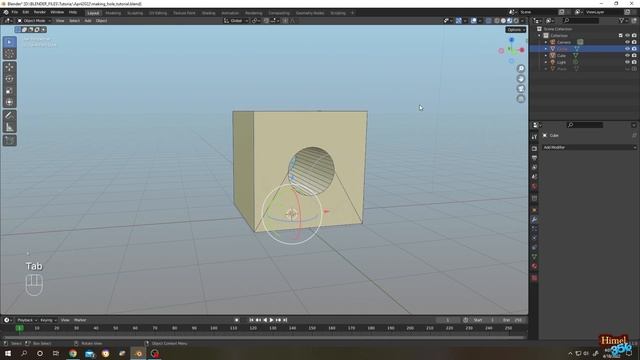Jump to the timeline end frame
The image size is (640, 360).
(285, 320)
